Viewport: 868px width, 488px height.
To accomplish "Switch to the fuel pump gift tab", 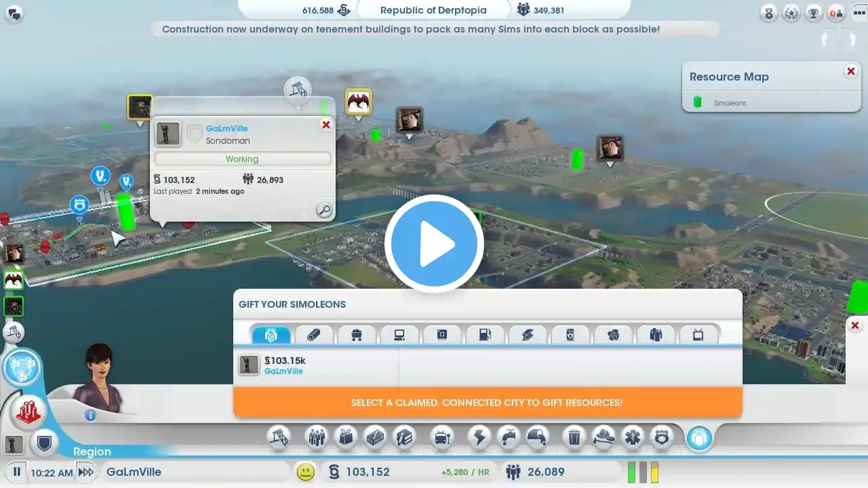I will point(485,334).
